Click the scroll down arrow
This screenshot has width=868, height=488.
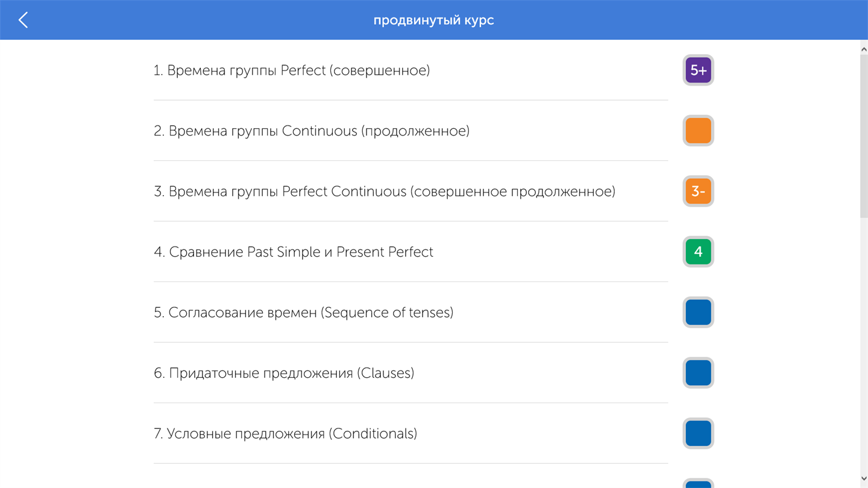coord(863,479)
